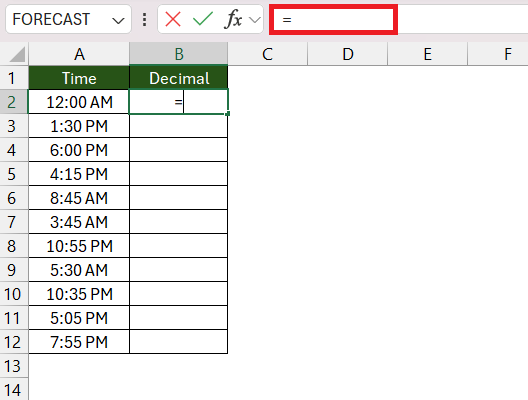Click empty cell B9 next to 5:30 AM
Image resolution: width=528 pixels, height=400 pixels.
click(x=179, y=270)
